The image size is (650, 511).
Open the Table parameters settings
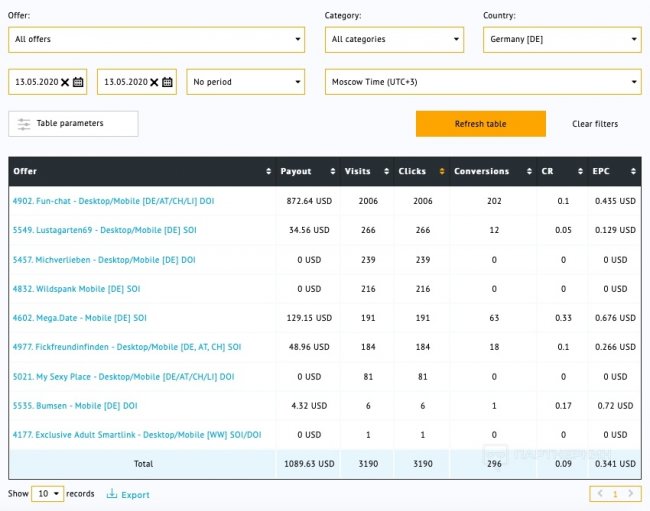[x=73, y=124]
